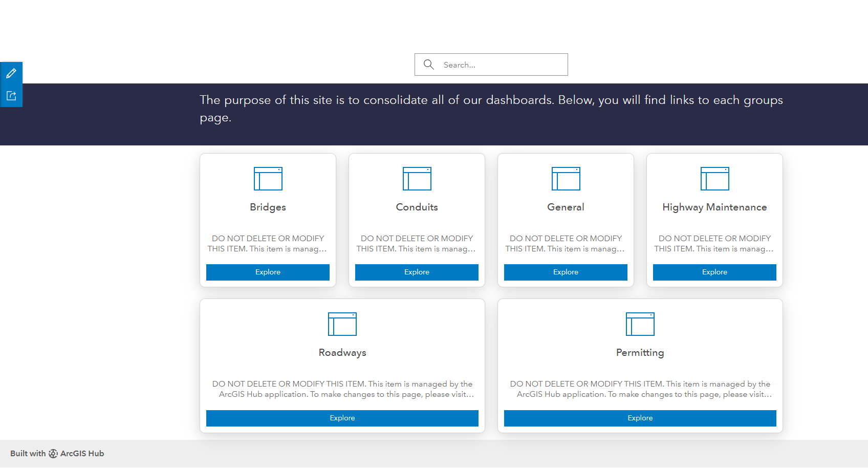Click the dashboard icon on Permitting card
Image resolution: width=868 pixels, height=468 pixels.
(x=640, y=324)
